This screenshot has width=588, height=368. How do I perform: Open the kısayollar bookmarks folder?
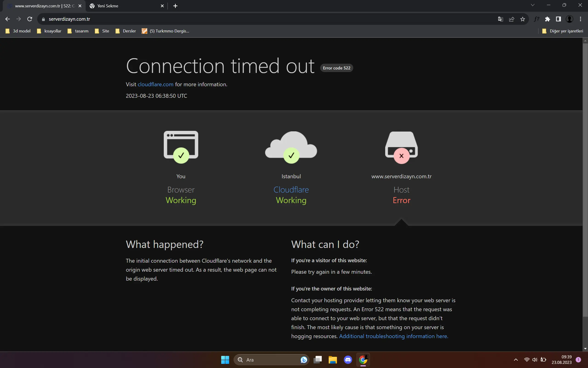click(49, 31)
